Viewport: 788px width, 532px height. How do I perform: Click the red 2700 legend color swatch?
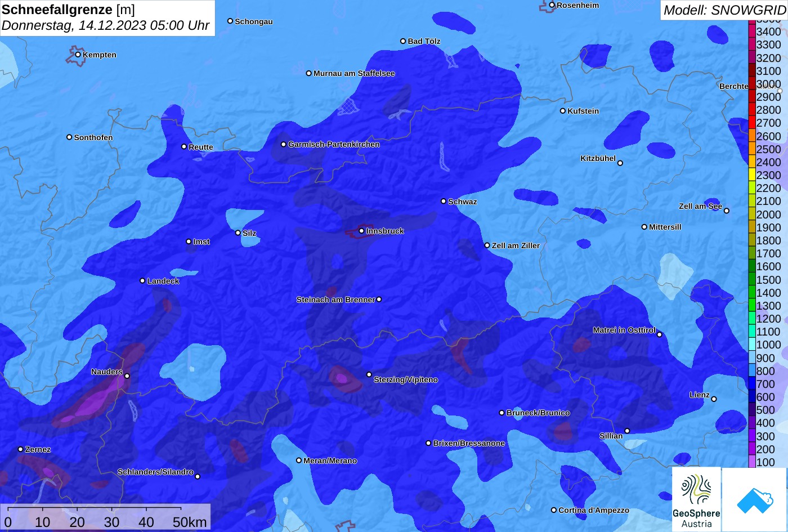752,123
